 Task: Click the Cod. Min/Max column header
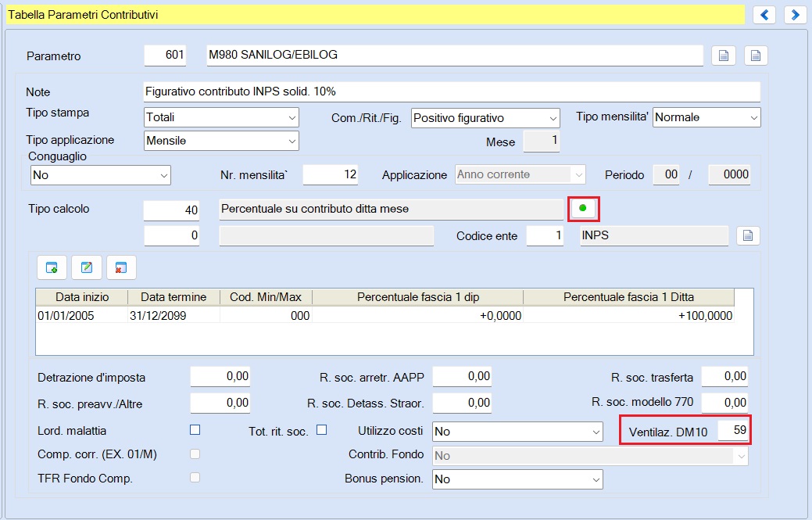click(x=266, y=297)
